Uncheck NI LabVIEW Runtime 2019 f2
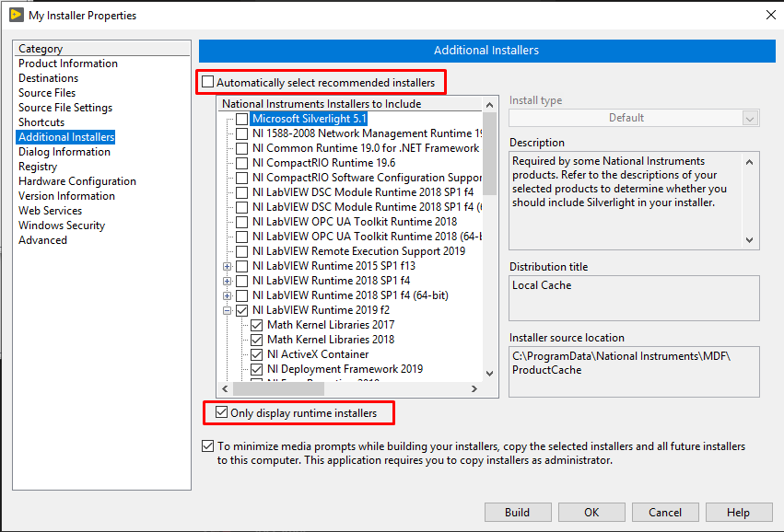This screenshot has width=784, height=532. pyautogui.click(x=242, y=310)
